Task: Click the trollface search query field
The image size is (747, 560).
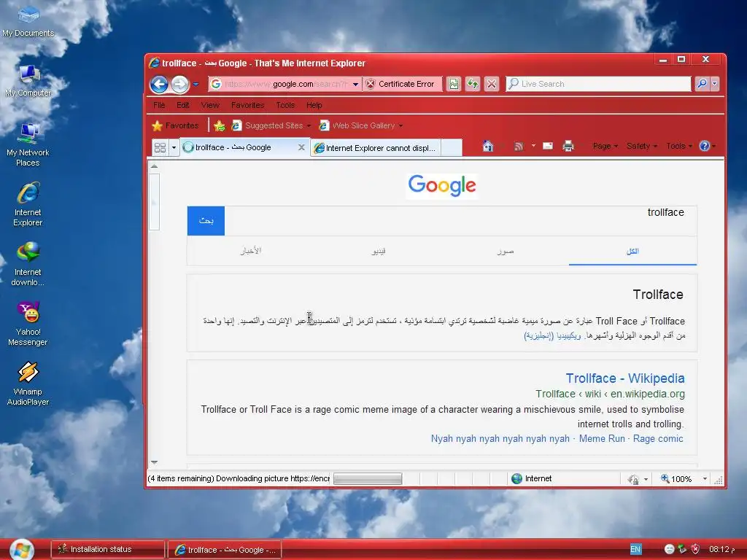Action: click(461, 221)
